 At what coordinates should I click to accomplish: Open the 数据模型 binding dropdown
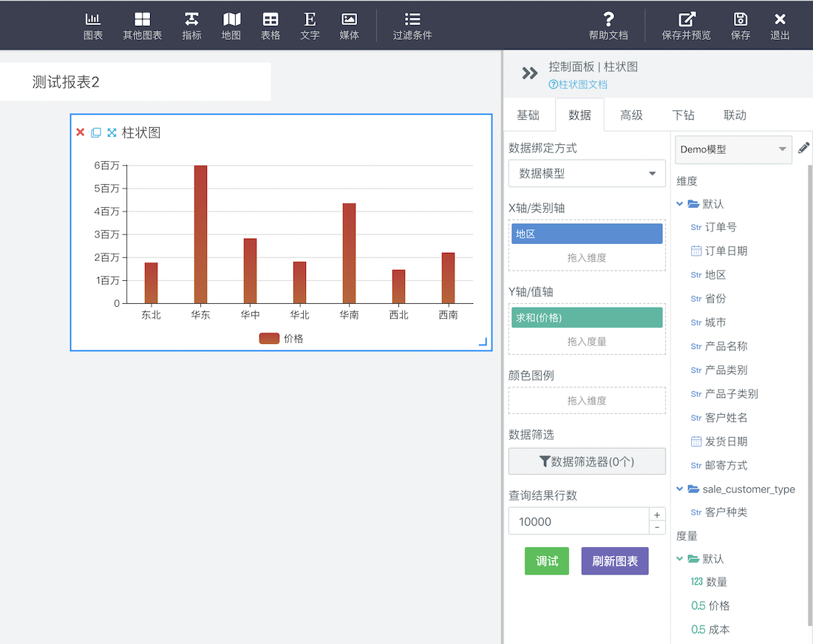click(587, 173)
